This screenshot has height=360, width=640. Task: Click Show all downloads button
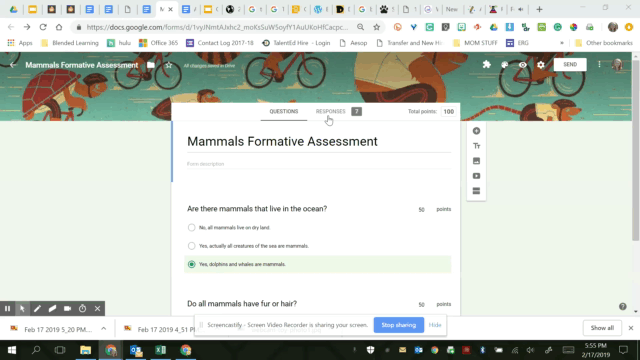point(602,328)
